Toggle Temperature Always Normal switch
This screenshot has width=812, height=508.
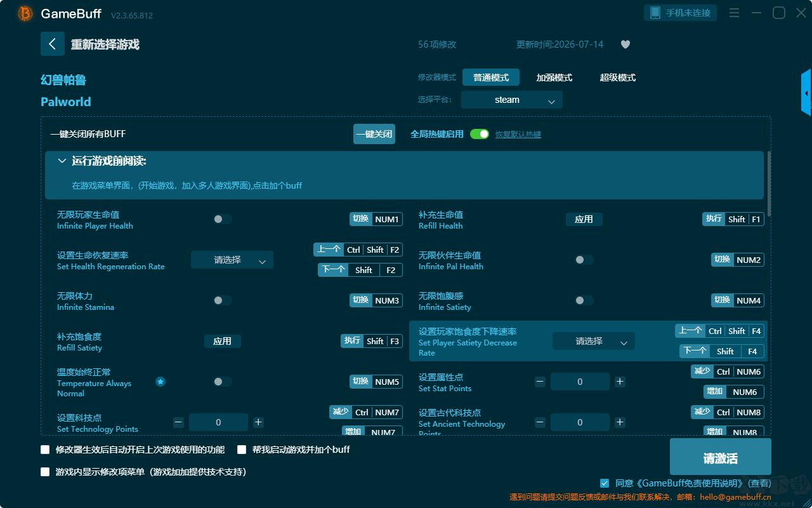pyautogui.click(x=223, y=382)
